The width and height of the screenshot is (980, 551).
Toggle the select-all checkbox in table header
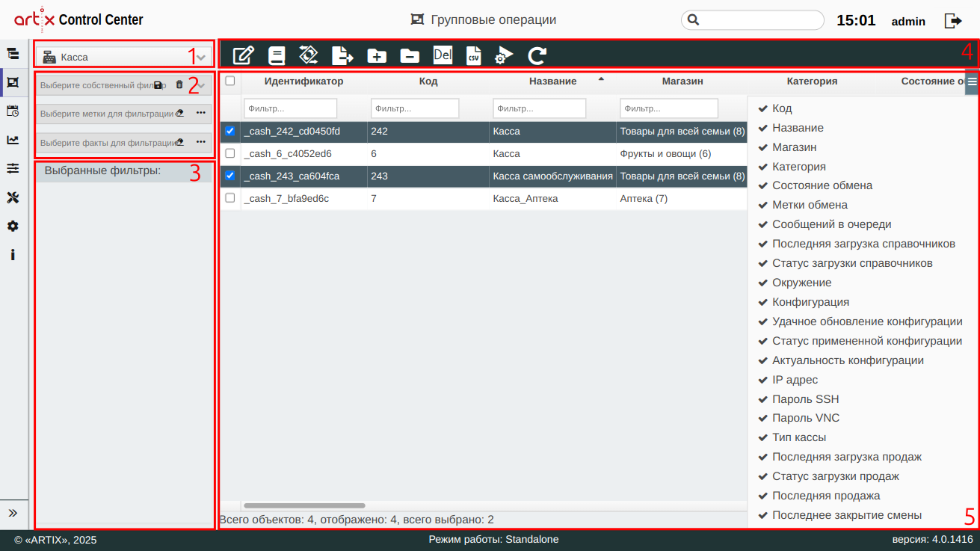pyautogui.click(x=230, y=81)
